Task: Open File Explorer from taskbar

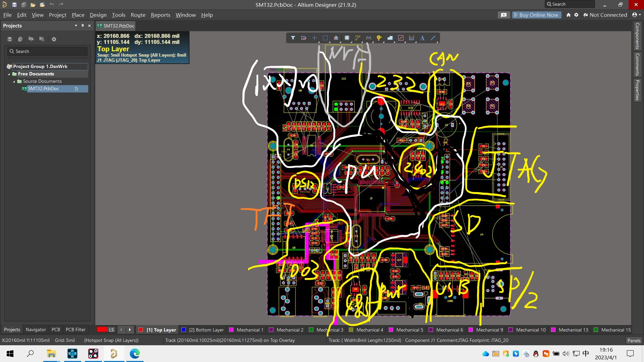Action: coord(51,354)
